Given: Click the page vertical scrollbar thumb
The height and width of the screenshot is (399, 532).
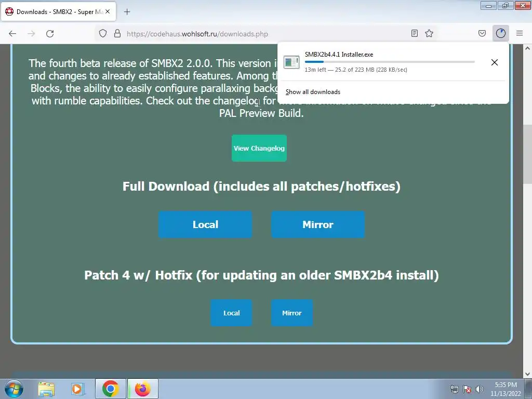Looking at the screenshot, I should [527, 154].
